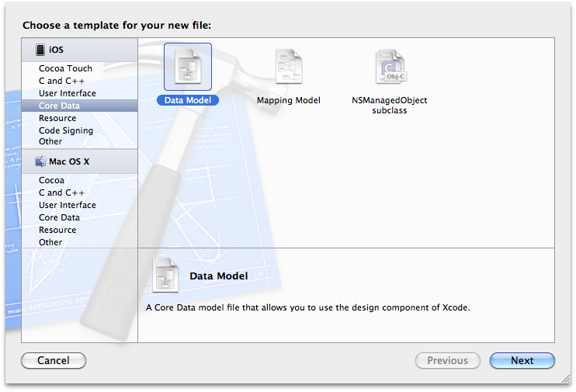Click the Data Model heading in description pane

pos(219,276)
